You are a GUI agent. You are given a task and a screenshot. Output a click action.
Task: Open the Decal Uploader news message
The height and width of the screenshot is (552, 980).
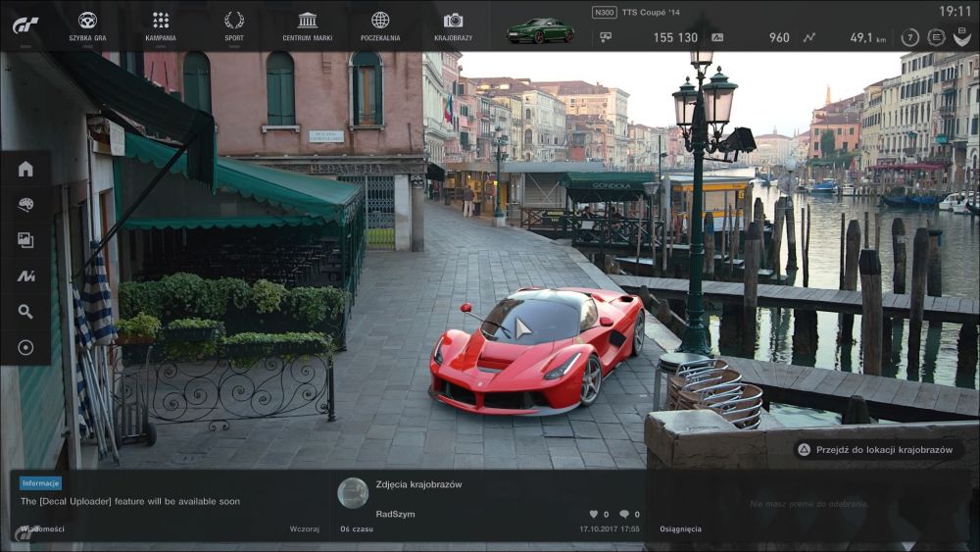(x=130, y=501)
